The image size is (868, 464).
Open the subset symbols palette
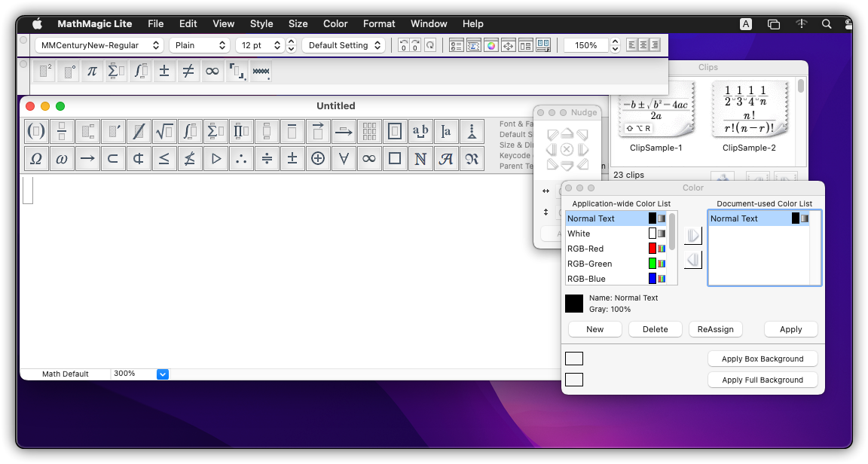(112, 159)
